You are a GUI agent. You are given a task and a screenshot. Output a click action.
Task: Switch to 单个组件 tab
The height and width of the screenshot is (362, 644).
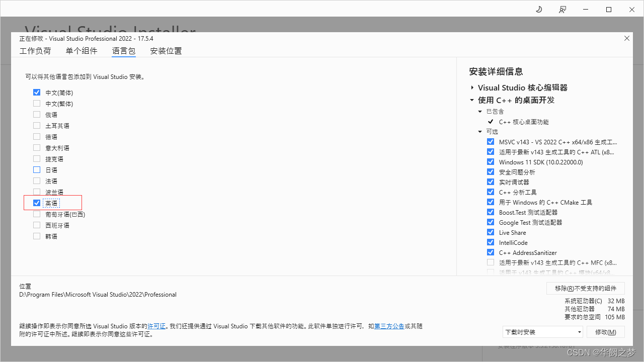(82, 51)
